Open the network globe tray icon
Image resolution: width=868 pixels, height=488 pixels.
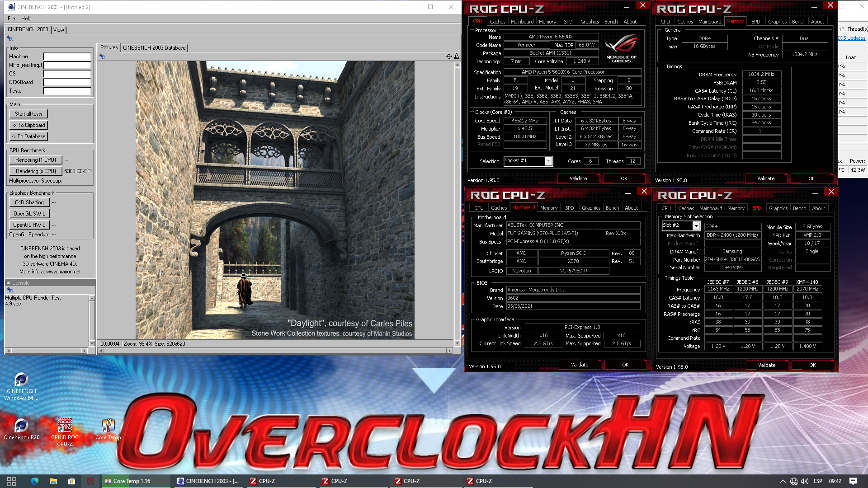tap(794, 481)
